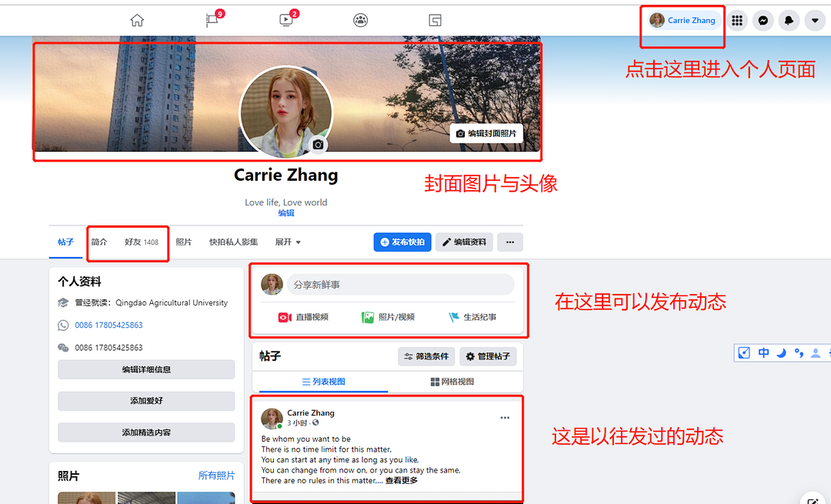Click the Home icon in the top bar
This screenshot has width=831, height=504.
(x=137, y=20)
